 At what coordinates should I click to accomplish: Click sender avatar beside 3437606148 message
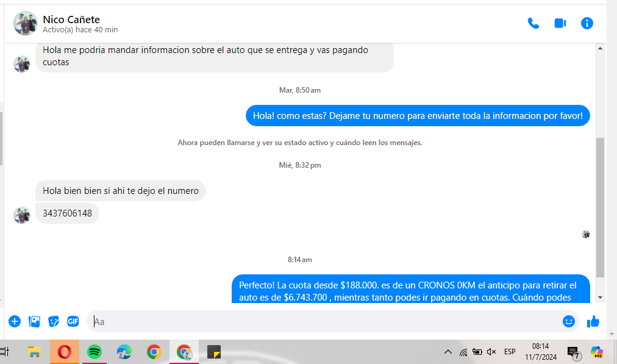(22, 215)
